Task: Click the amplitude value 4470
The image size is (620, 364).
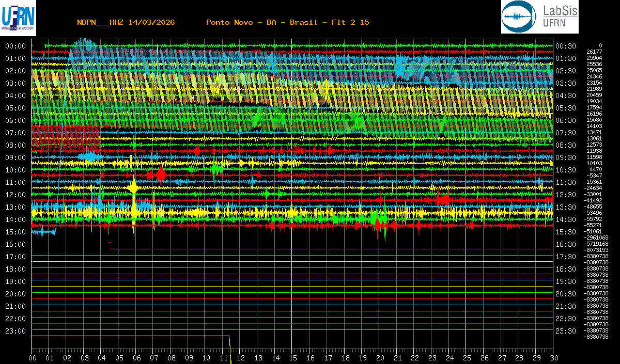Action: coord(595,169)
